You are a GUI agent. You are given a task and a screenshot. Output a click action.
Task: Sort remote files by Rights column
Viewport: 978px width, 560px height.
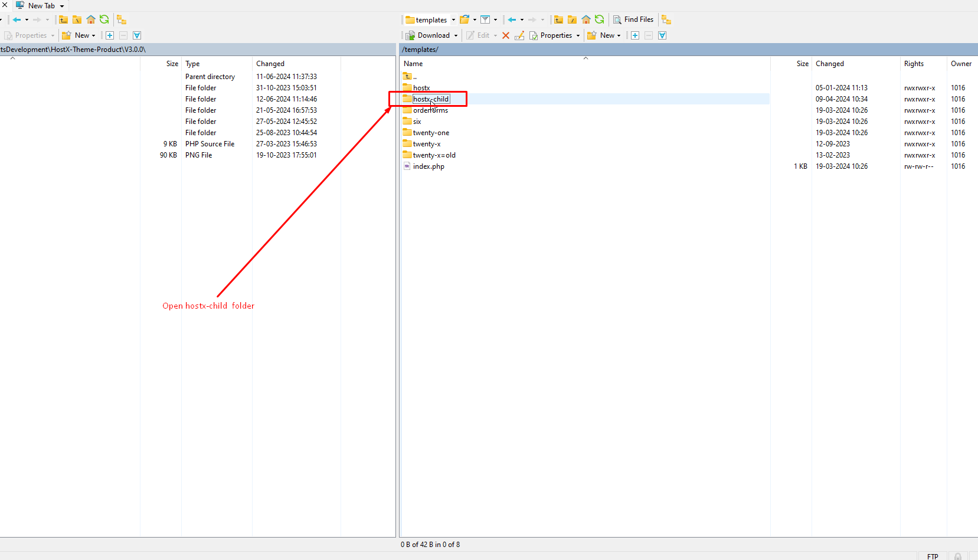[x=914, y=64]
